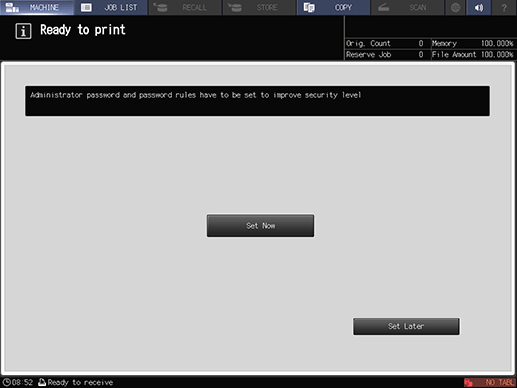The width and height of the screenshot is (517, 388).
Task: Open the STORE tab
Action: 259,7
